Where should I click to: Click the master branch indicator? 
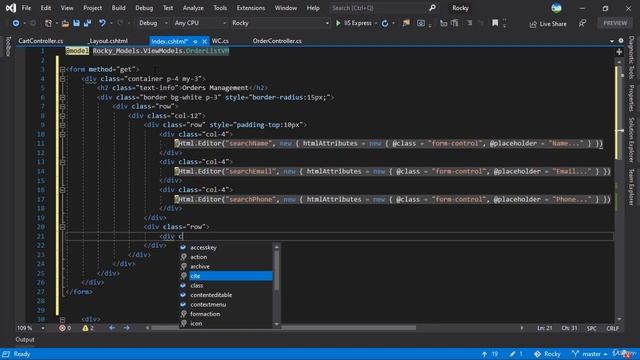click(x=589, y=354)
